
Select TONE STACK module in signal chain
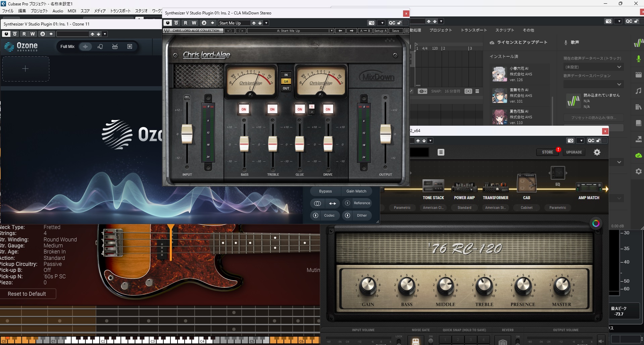[x=433, y=189]
